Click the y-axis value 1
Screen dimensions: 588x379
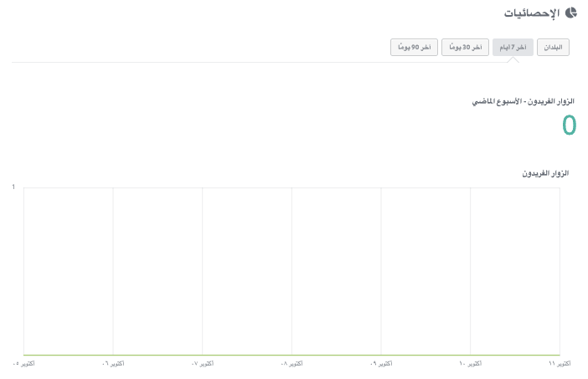tap(13, 187)
